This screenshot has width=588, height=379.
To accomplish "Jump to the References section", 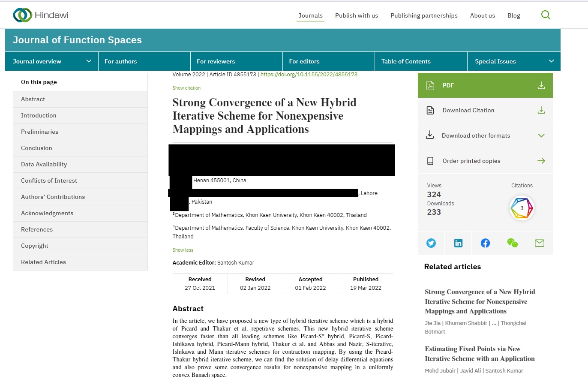I will point(37,229).
